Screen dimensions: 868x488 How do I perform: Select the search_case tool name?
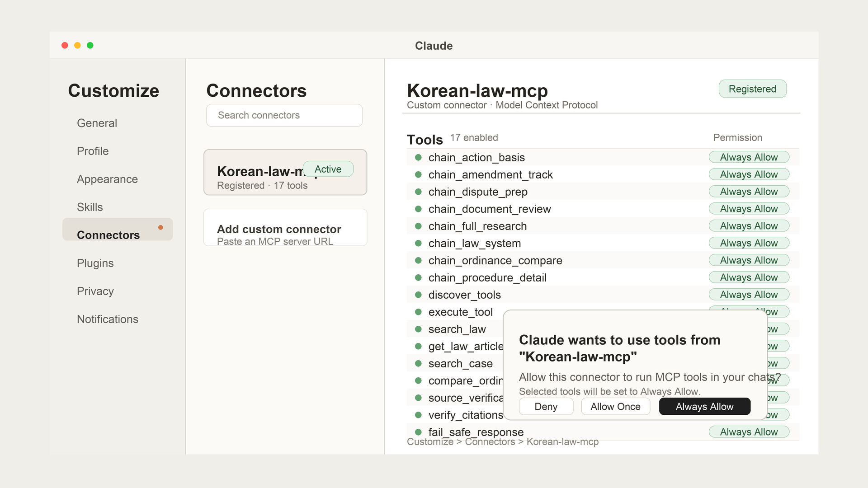pos(461,363)
